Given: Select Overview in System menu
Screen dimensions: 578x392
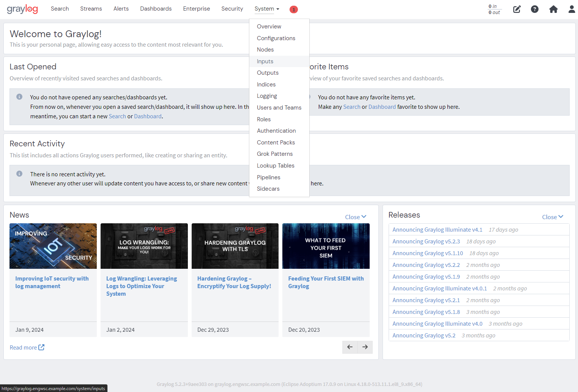Looking at the screenshot, I should pyautogui.click(x=279, y=27).
